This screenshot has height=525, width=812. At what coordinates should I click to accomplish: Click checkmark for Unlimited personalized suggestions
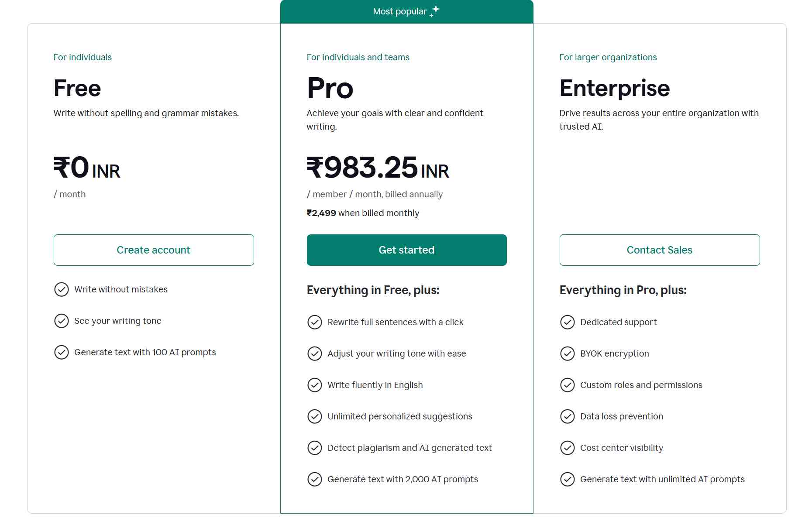click(315, 416)
